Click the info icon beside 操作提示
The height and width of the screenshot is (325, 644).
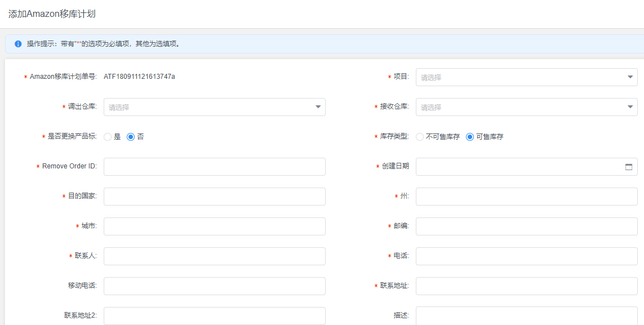tap(18, 44)
